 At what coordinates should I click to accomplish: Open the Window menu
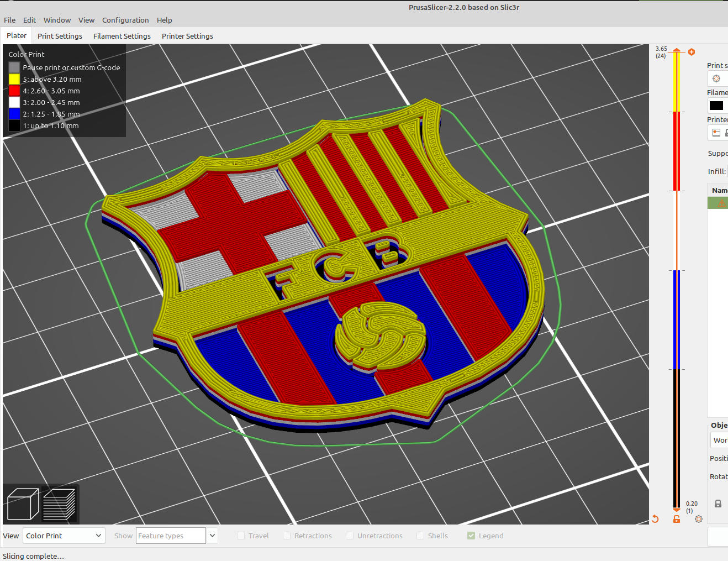tap(57, 20)
